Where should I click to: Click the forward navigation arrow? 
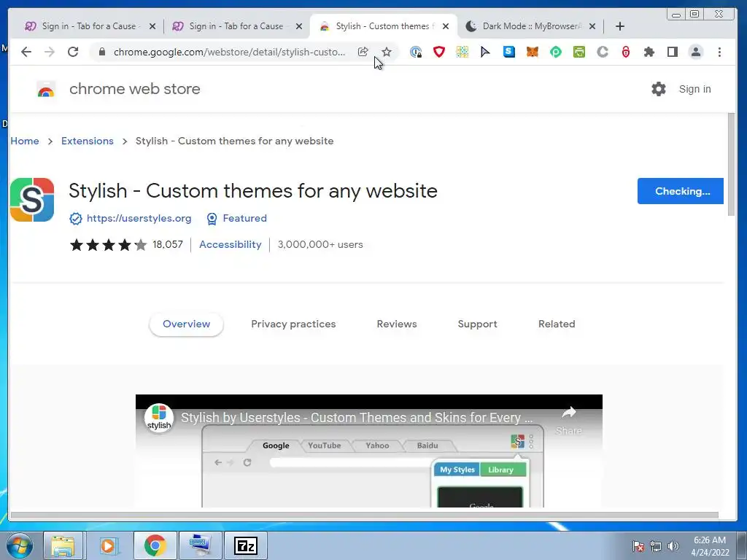tap(50, 52)
